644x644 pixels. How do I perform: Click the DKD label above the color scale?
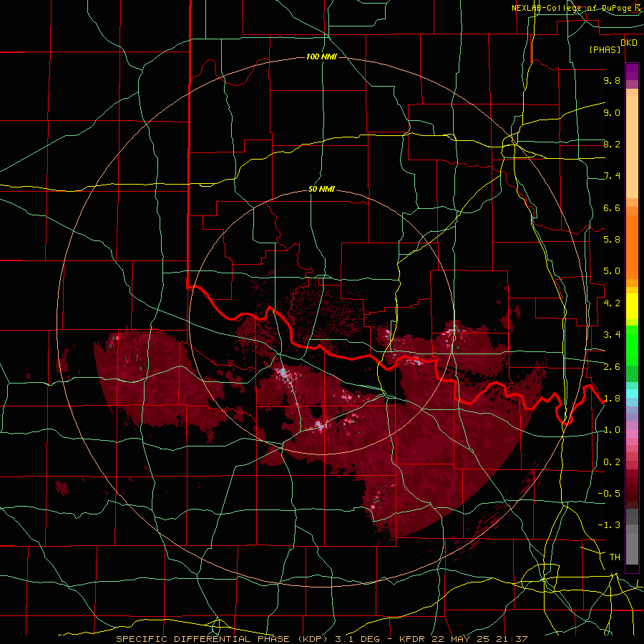click(629, 43)
